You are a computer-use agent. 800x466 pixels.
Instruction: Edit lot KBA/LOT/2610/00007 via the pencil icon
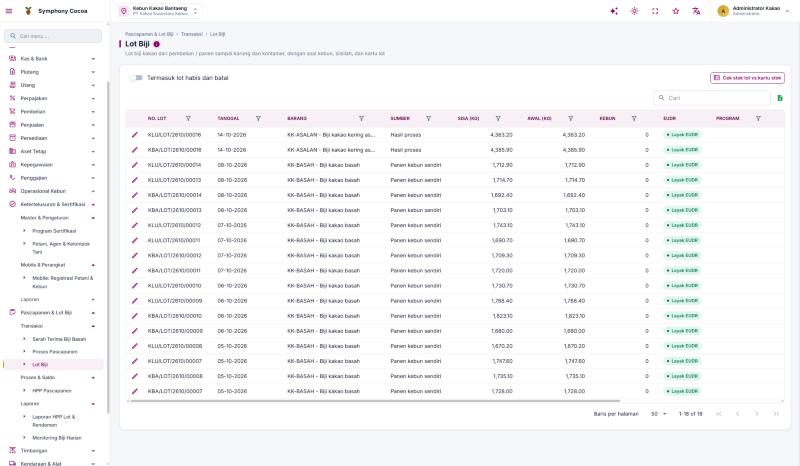[135, 391]
